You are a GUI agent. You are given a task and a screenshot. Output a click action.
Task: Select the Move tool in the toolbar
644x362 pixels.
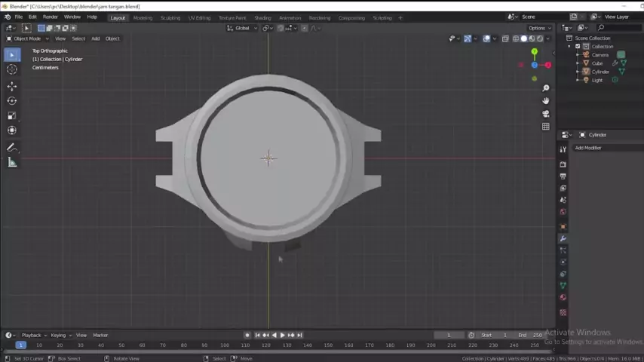tap(12, 86)
